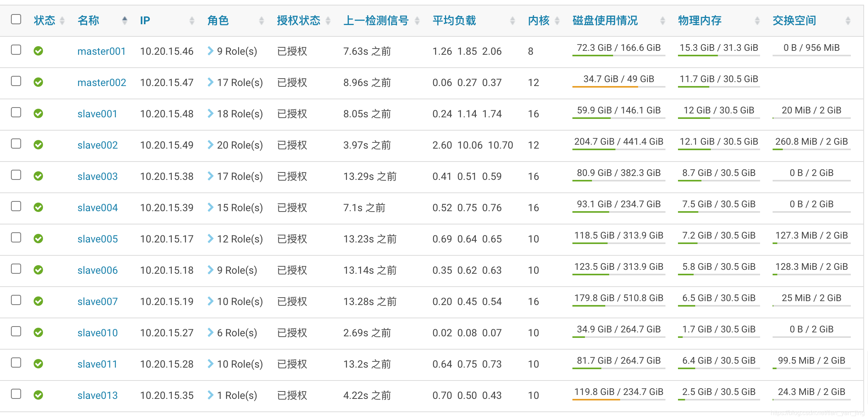
Task: Open the slave001 host link
Action: coord(97,114)
